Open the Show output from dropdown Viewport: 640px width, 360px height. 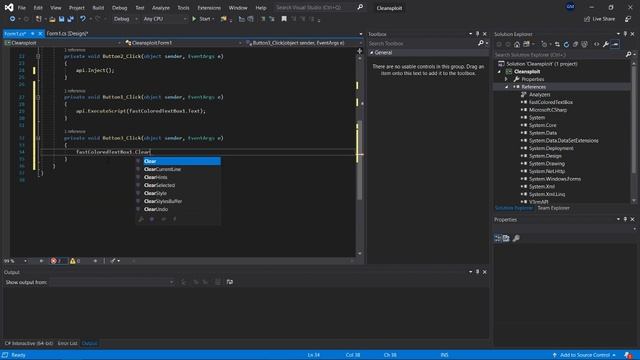tap(112, 282)
